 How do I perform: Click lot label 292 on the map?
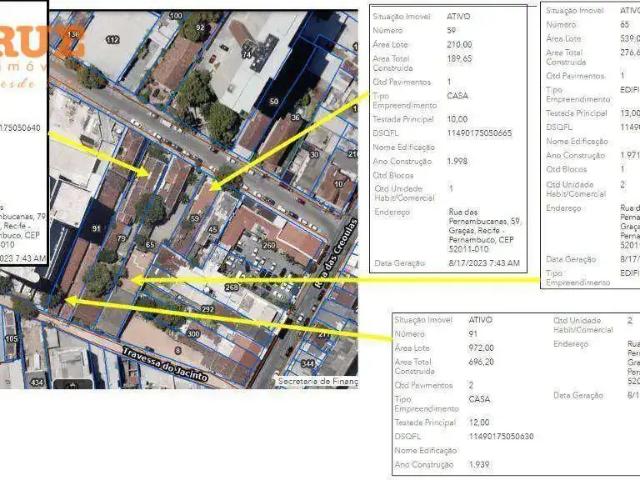(x=208, y=309)
